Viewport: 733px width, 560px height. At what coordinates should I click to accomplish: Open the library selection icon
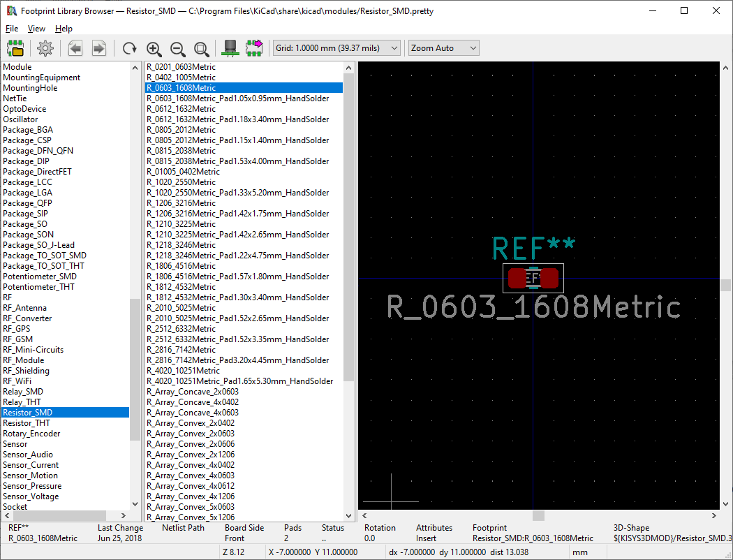15,48
